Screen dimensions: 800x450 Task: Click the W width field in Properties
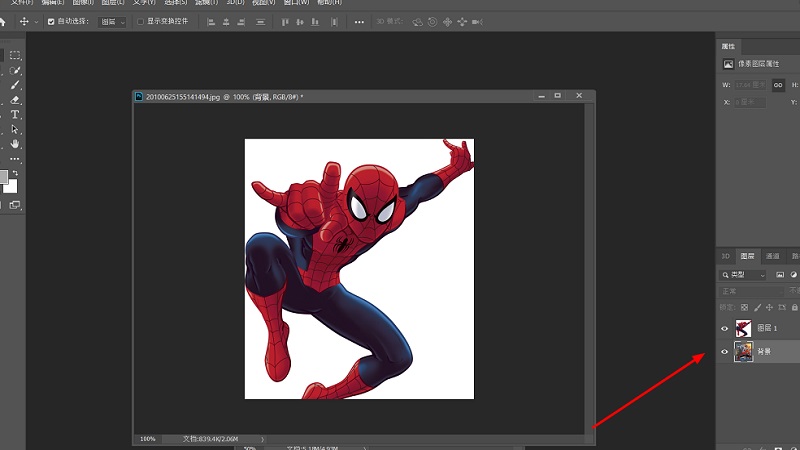coord(750,85)
